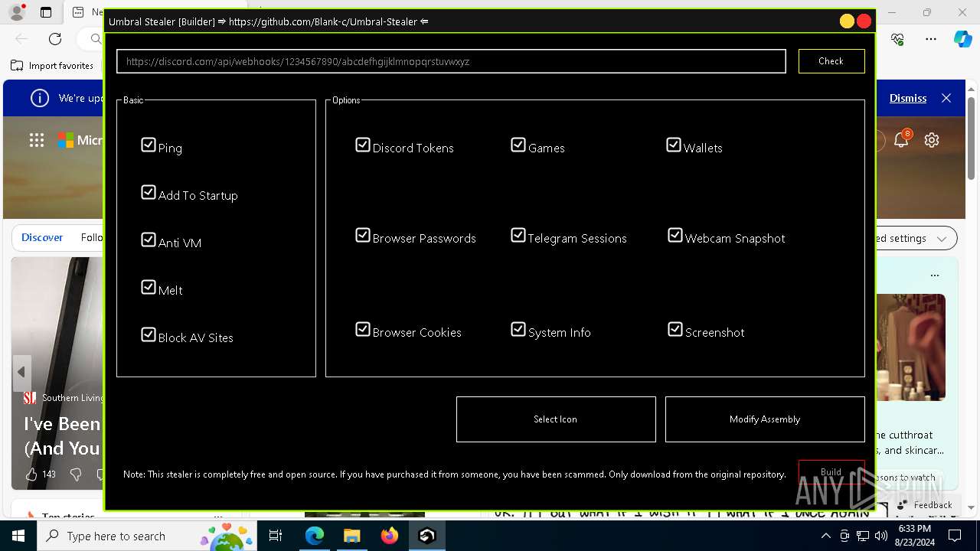The image size is (980, 551).
Task: Click the red-outlined Build button
Action: point(831,472)
